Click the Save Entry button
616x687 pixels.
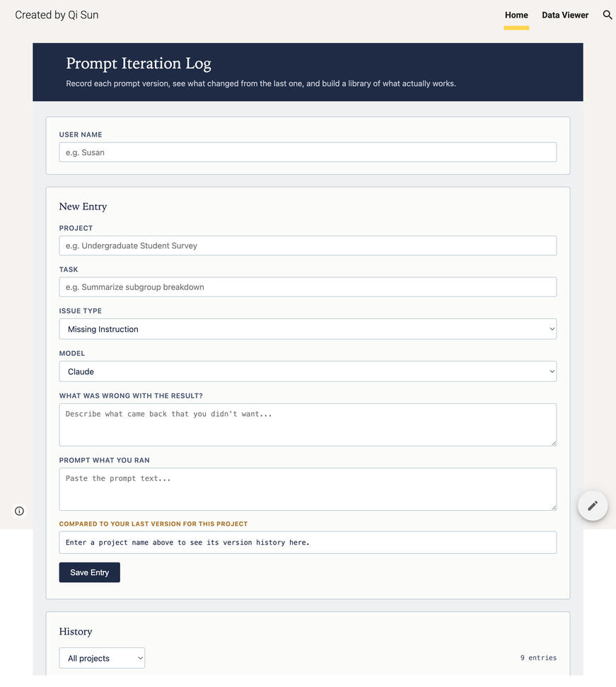click(x=89, y=572)
